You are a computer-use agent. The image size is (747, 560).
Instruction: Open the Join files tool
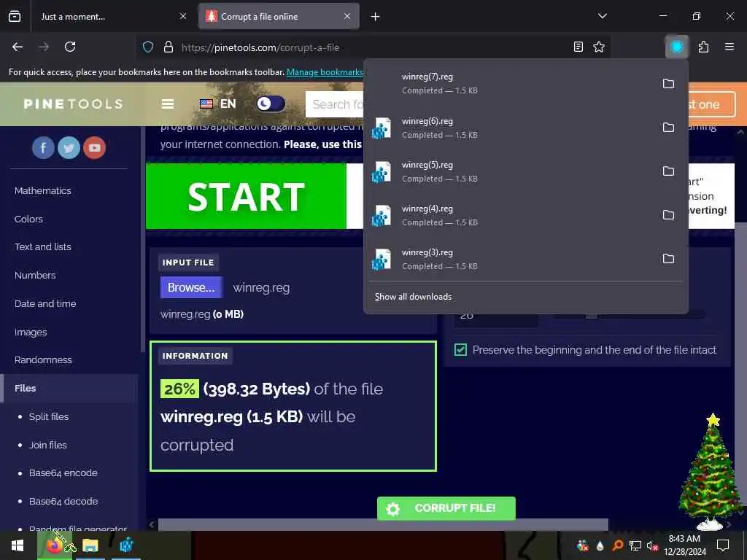pos(47,445)
